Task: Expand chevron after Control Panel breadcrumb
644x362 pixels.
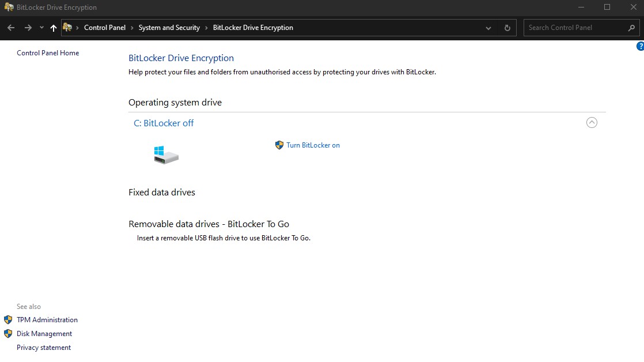Action: point(132,28)
